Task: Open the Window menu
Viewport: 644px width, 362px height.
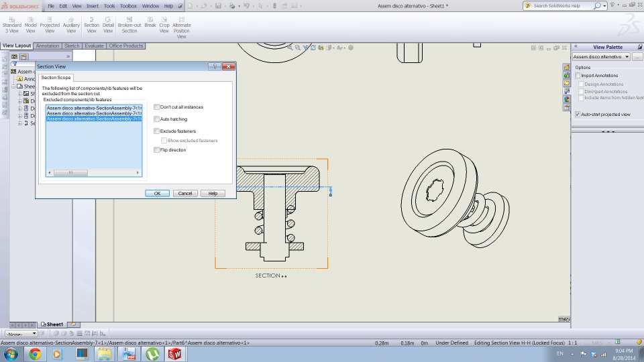Action: tap(150, 6)
